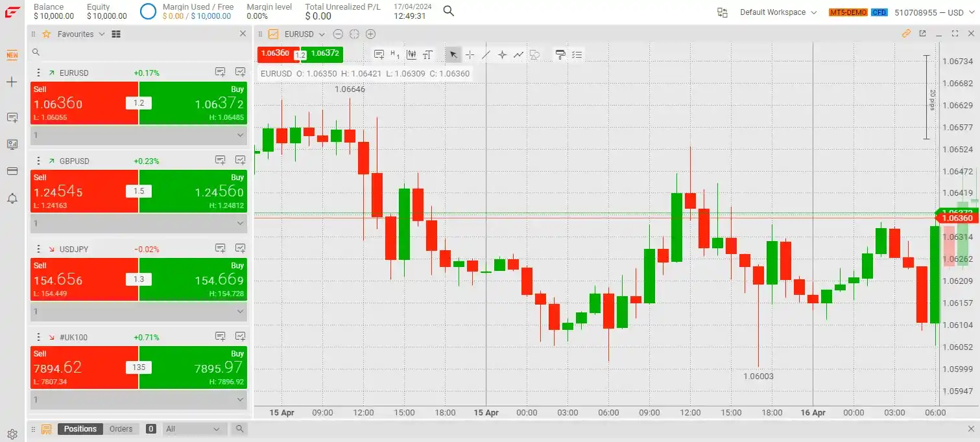The width and height of the screenshot is (980, 442).
Task: Open the object list icon in chart toolbar
Action: 577,55
